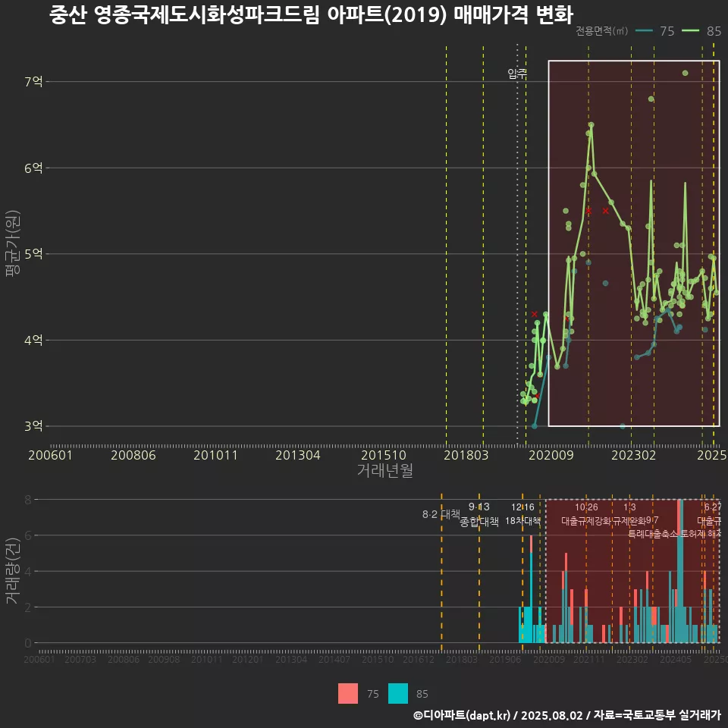Image resolution: width=728 pixels, height=728 pixels.
Task: Click the volume axis label 2
Action: click(x=28, y=607)
